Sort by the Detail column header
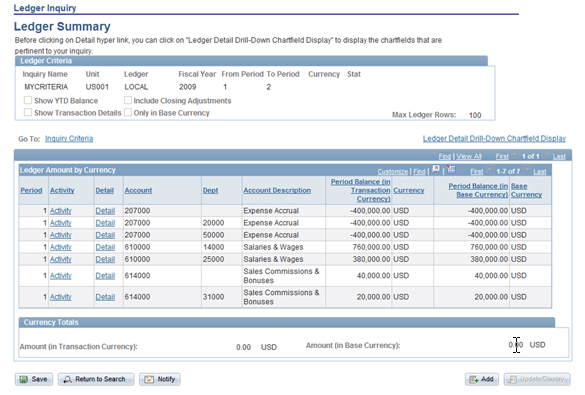 click(x=104, y=190)
